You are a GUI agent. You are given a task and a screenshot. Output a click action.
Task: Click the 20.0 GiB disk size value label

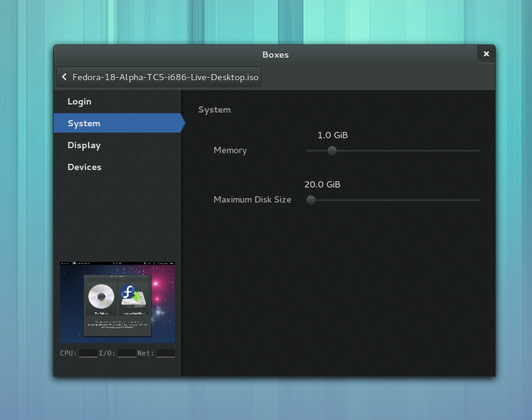322,184
